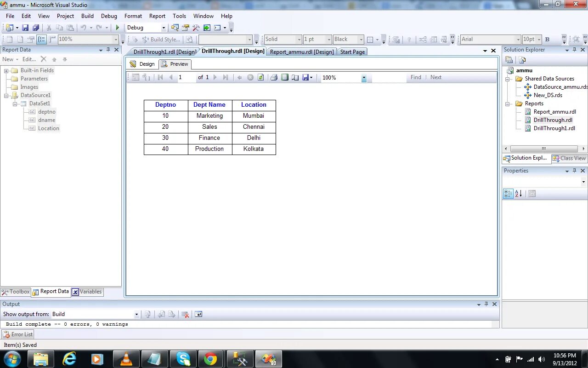This screenshot has height=368, width=588.
Task: Toggle the ruler icon in the report toolbar
Action: click(x=52, y=39)
